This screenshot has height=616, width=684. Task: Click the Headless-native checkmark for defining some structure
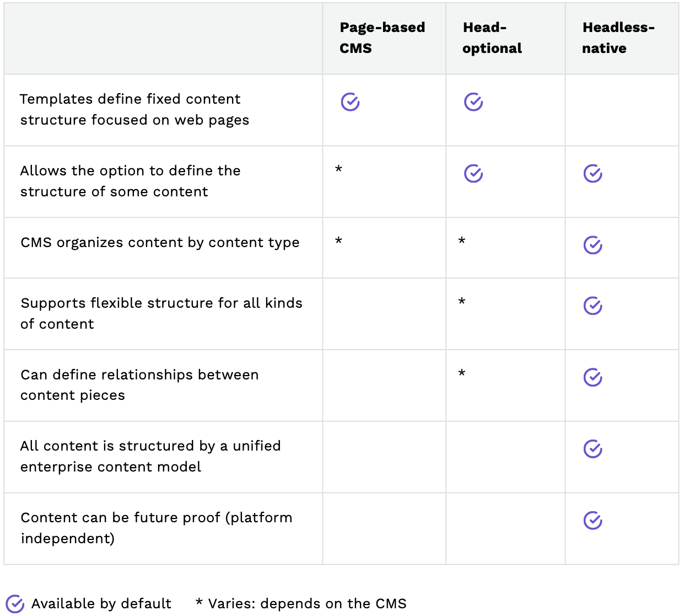(x=593, y=174)
